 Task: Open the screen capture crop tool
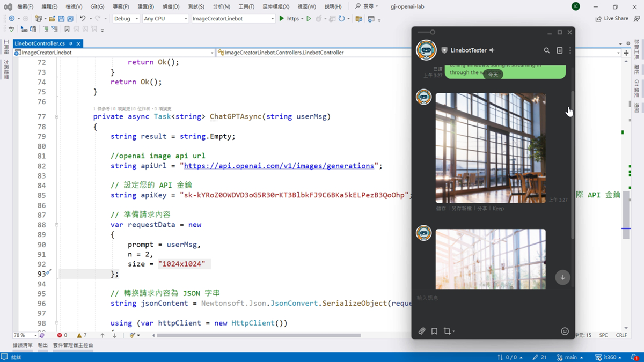(448, 331)
